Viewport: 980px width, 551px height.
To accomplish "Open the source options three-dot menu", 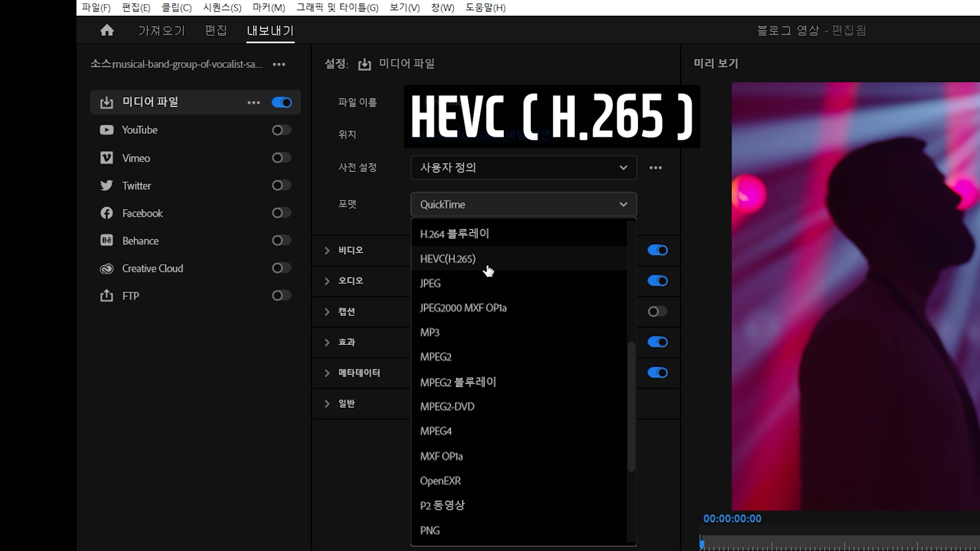I will coord(279,64).
